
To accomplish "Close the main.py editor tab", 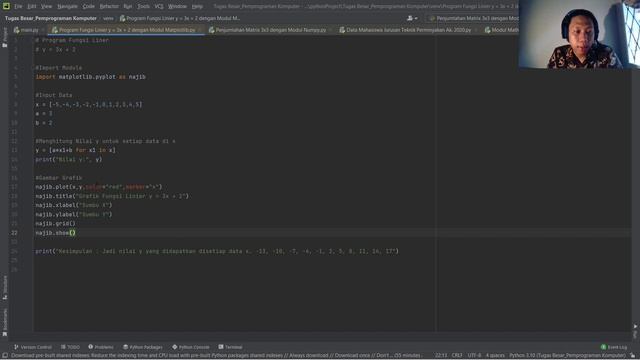I will click(43, 30).
